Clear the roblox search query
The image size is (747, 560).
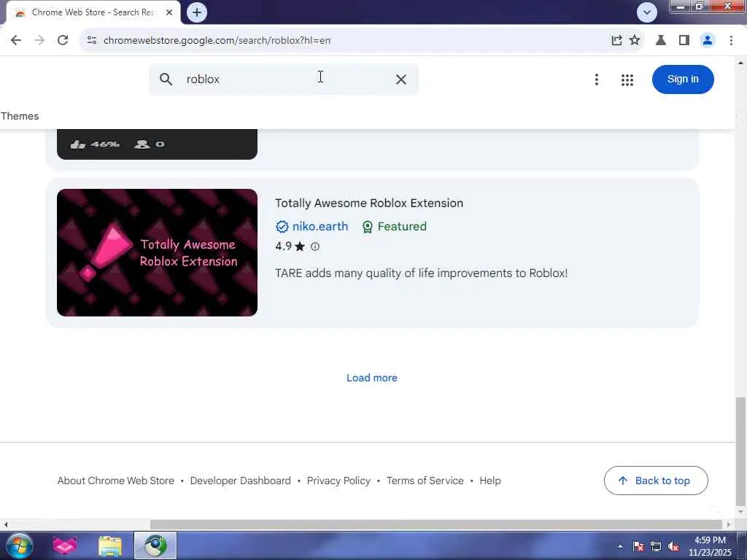coord(401,79)
